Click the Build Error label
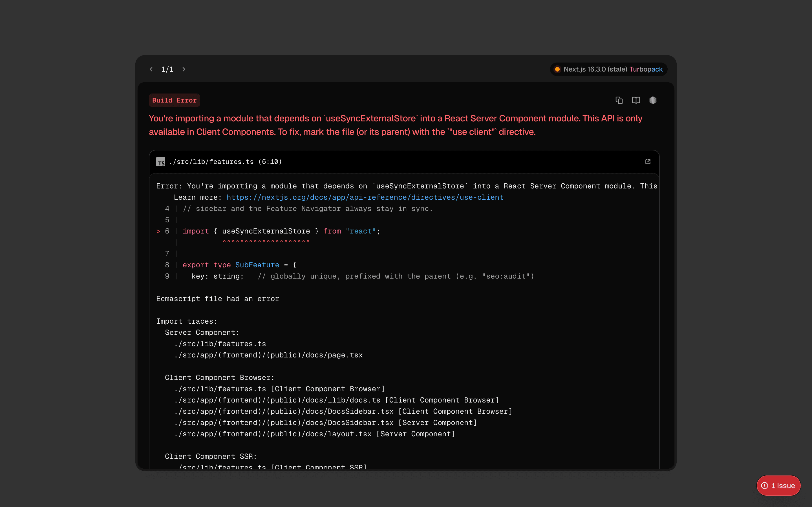812x507 pixels. 175,100
